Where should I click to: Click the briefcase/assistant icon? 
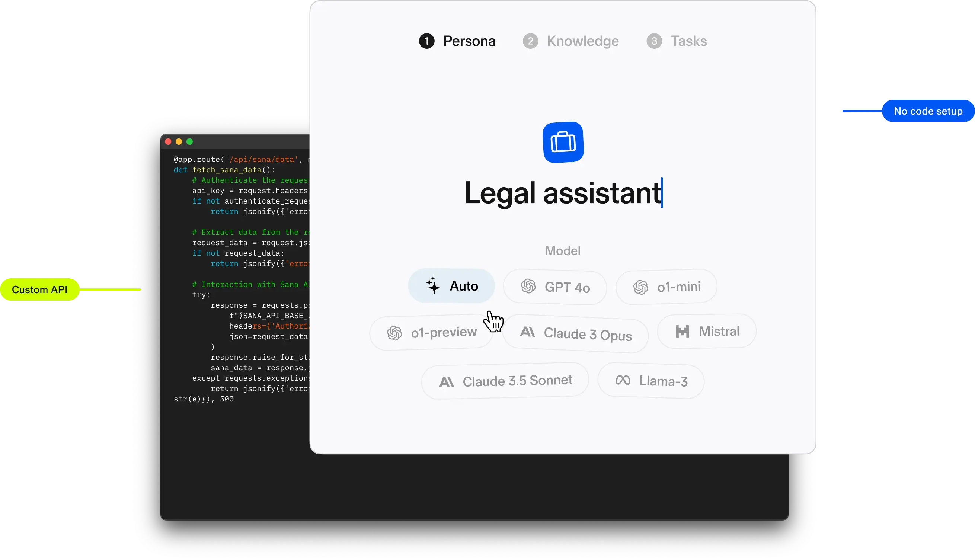pyautogui.click(x=563, y=141)
